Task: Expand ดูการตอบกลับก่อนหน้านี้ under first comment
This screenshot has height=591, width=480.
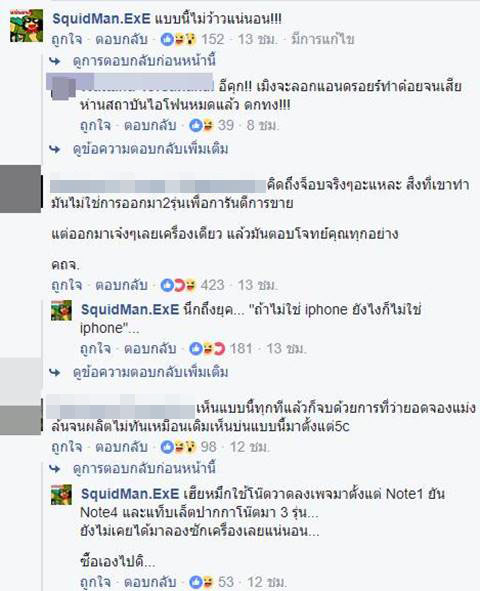Action: click(x=144, y=60)
